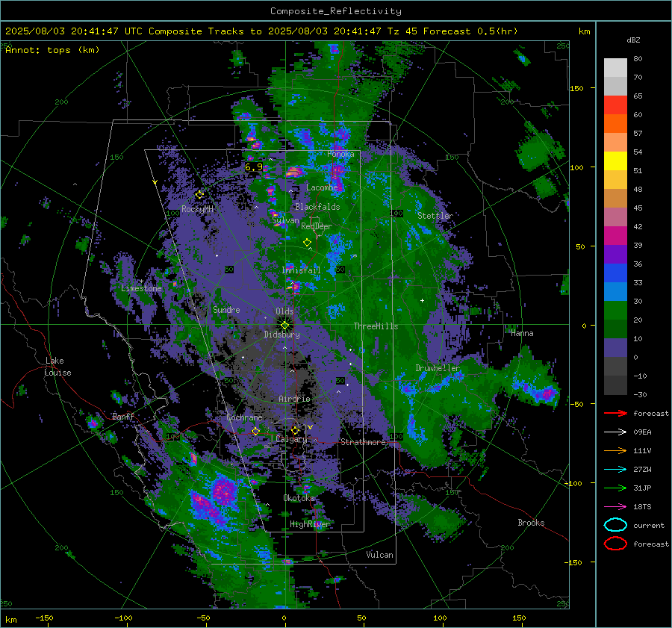The image size is (672, 628).
Task: Click the Vulcan city label
Action: coord(379,555)
